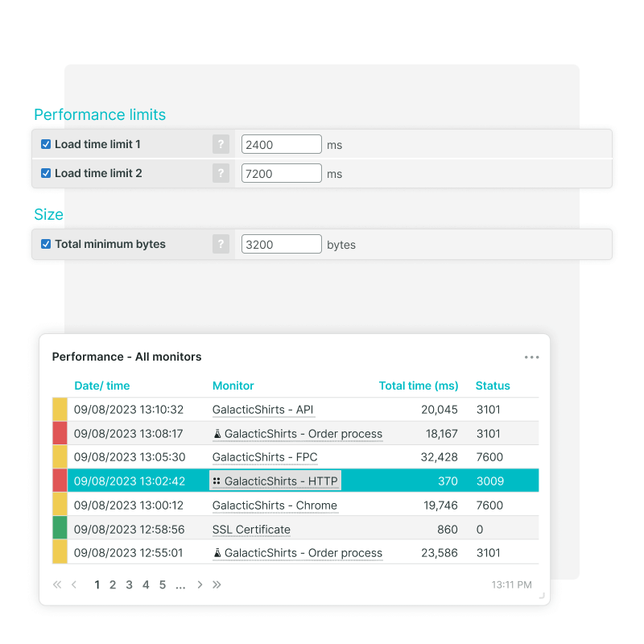Select page 4 in pagination
The height and width of the screenshot is (644, 644).
[146, 585]
